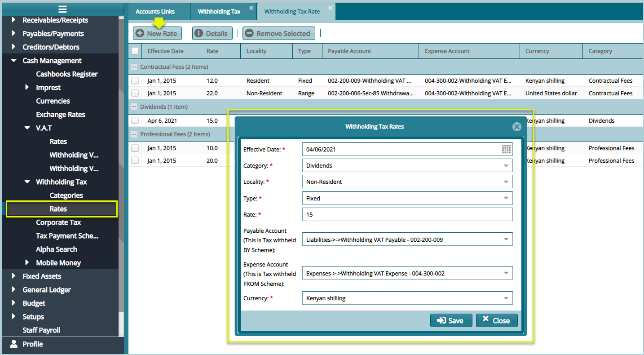Expand Fixed Assets in the sidebar
Viewport: 644px width, 355px height.
pyautogui.click(x=13, y=276)
